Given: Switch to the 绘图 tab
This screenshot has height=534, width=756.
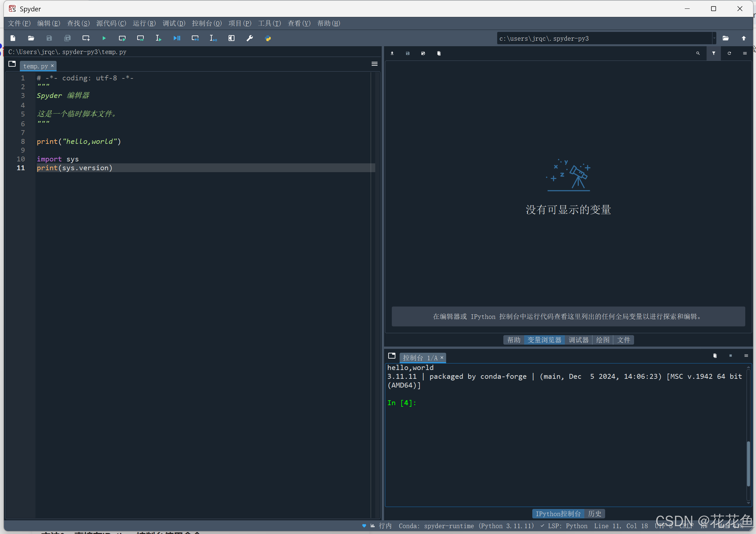Looking at the screenshot, I should tap(603, 340).
